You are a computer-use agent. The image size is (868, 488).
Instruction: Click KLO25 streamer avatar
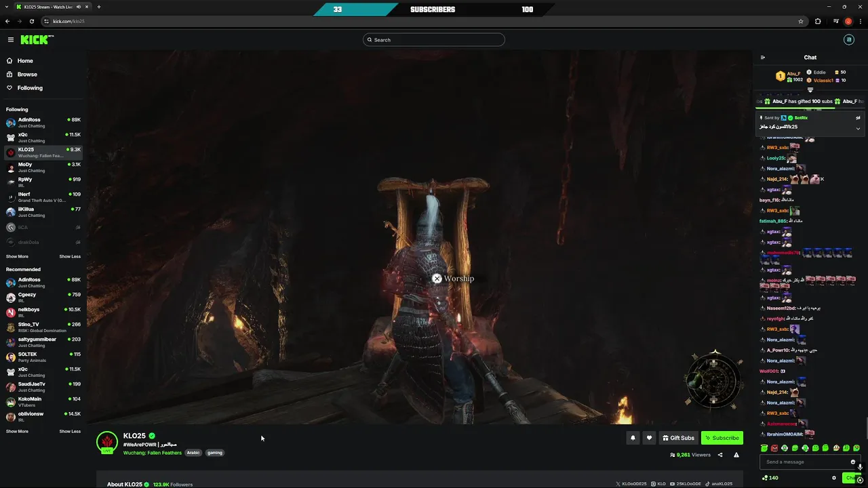click(107, 442)
